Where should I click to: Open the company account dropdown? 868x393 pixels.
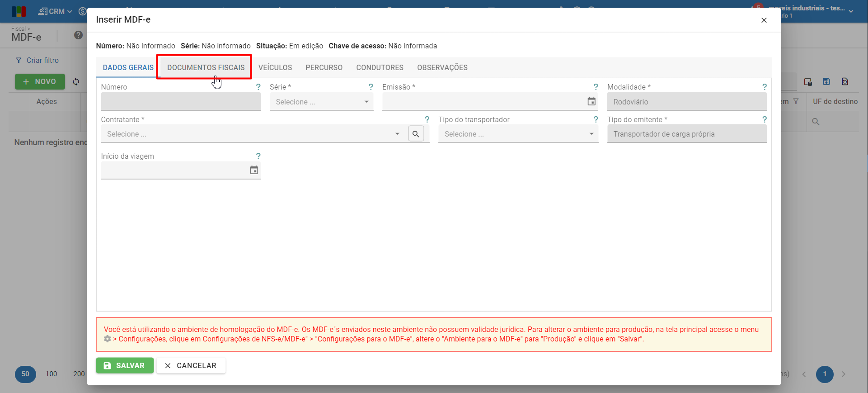[851, 11]
